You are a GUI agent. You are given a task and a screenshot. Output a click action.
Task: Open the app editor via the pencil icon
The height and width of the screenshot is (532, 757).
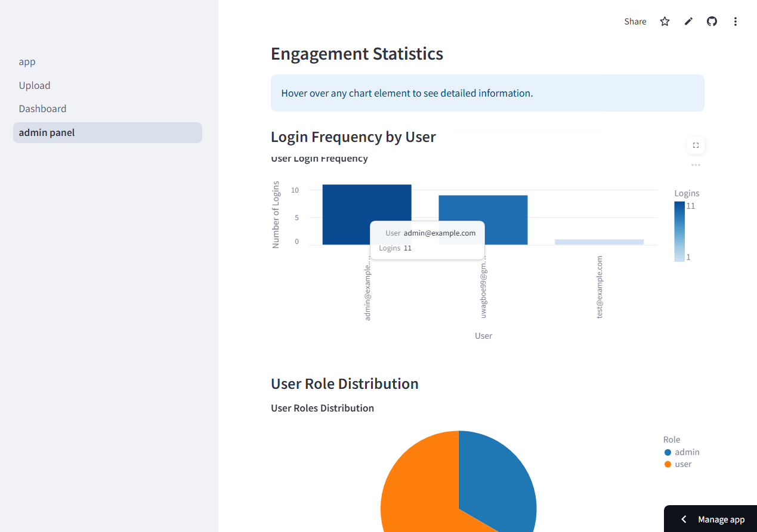[x=688, y=21]
